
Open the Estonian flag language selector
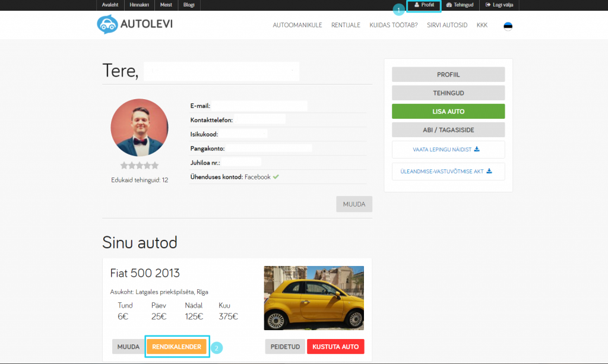click(509, 25)
